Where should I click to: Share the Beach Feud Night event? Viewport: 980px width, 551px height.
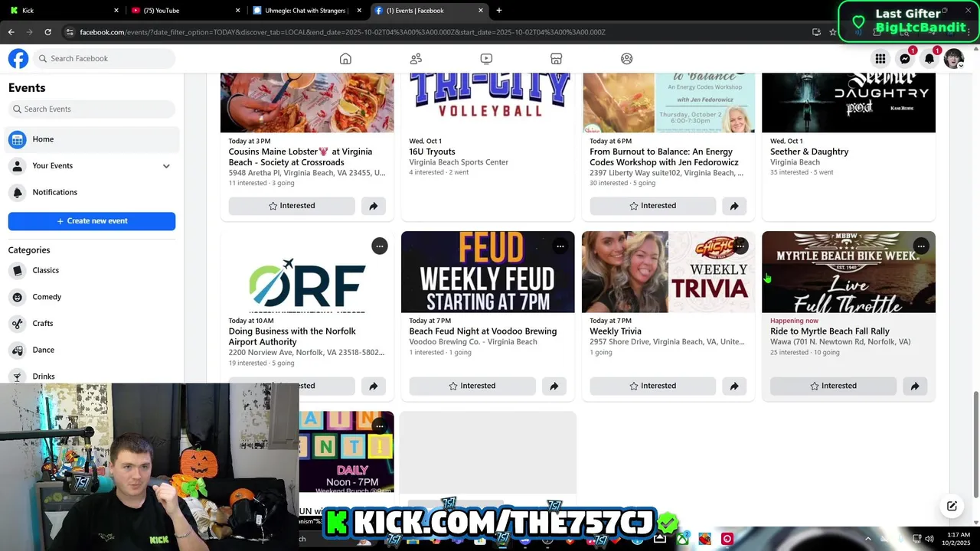click(554, 386)
